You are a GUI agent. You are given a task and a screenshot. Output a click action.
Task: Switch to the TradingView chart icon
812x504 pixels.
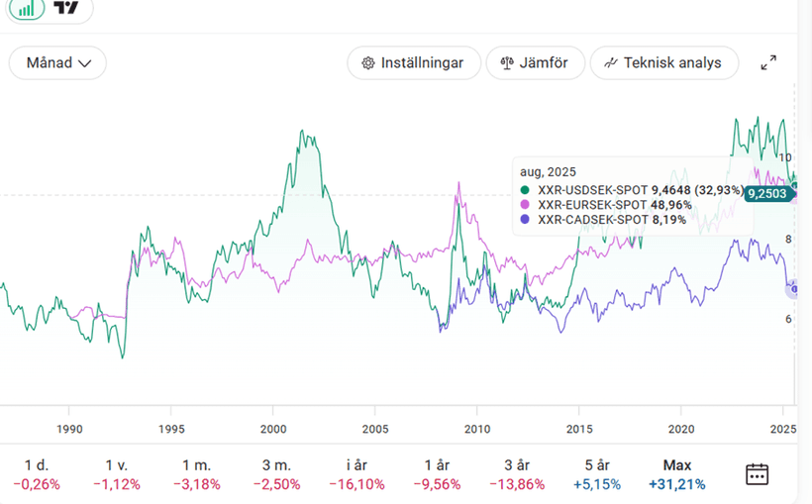67,8
